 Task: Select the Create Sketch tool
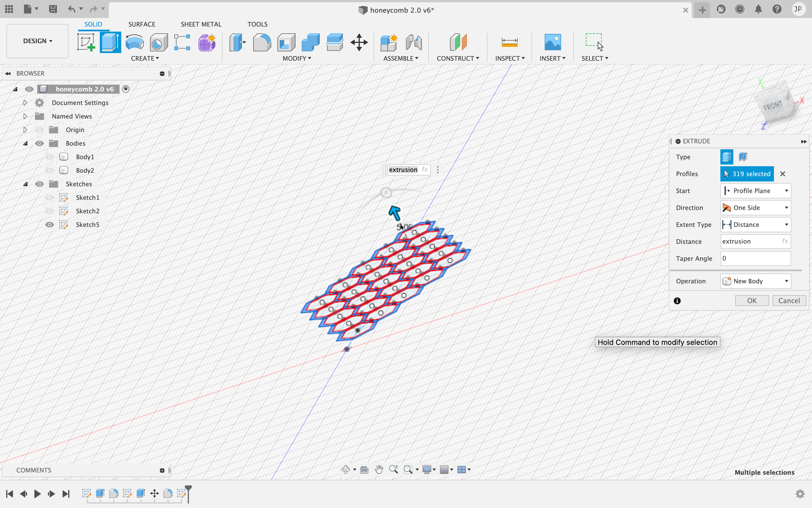(86, 42)
